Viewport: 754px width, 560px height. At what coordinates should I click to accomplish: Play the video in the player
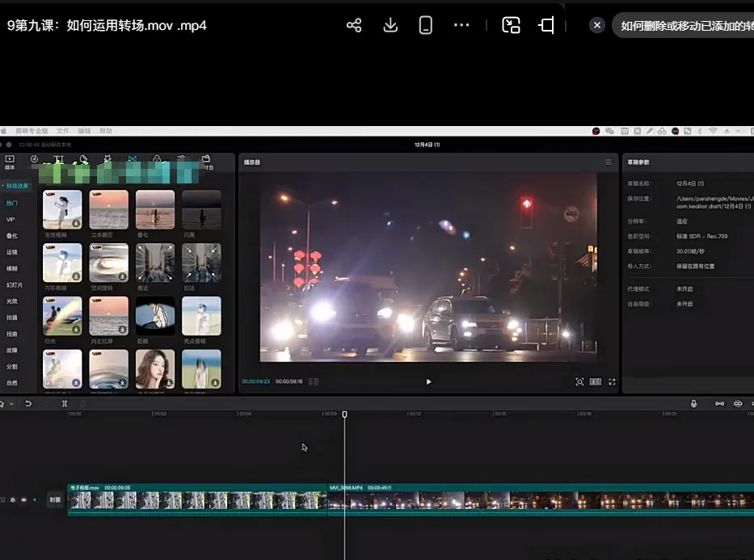point(428,381)
